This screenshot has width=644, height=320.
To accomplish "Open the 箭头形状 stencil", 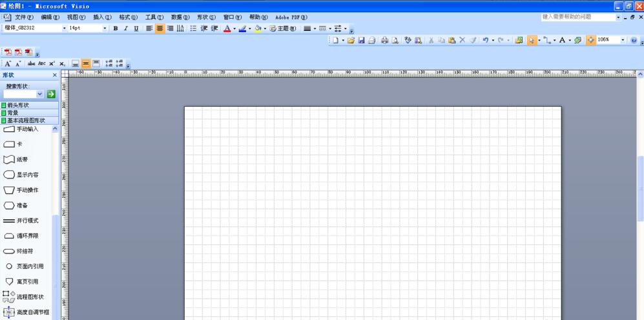I will coord(30,105).
